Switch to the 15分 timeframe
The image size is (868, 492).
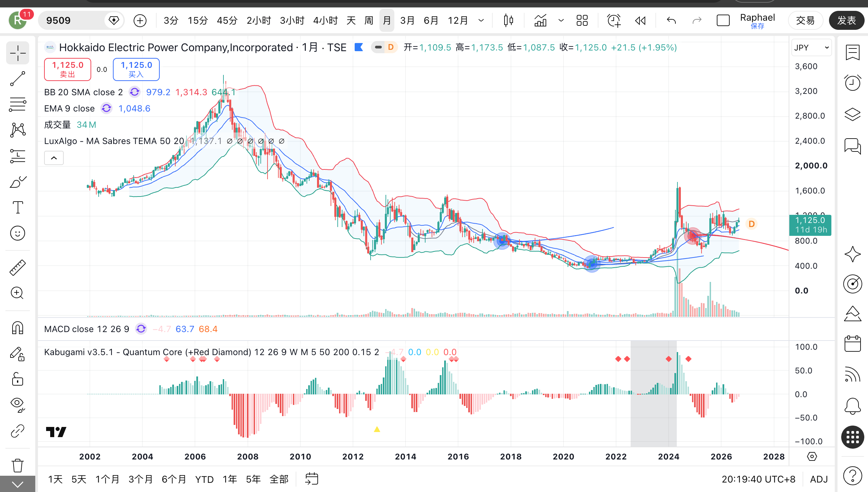(198, 21)
